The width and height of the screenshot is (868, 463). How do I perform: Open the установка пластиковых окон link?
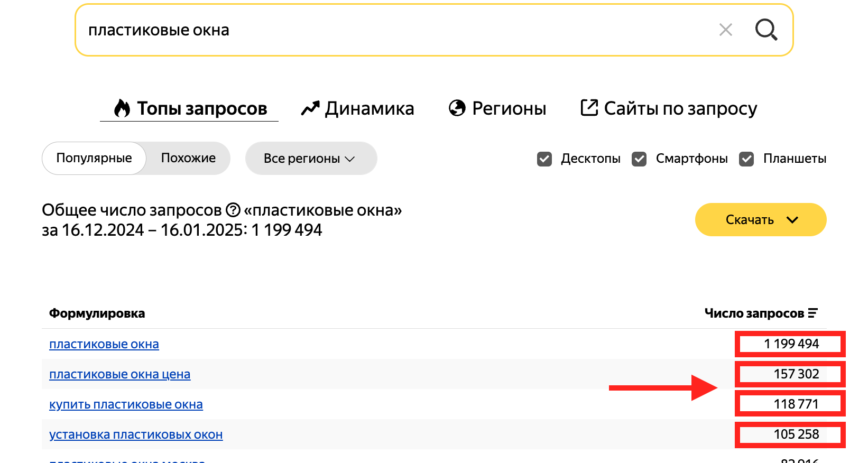(x=136, y=434)
